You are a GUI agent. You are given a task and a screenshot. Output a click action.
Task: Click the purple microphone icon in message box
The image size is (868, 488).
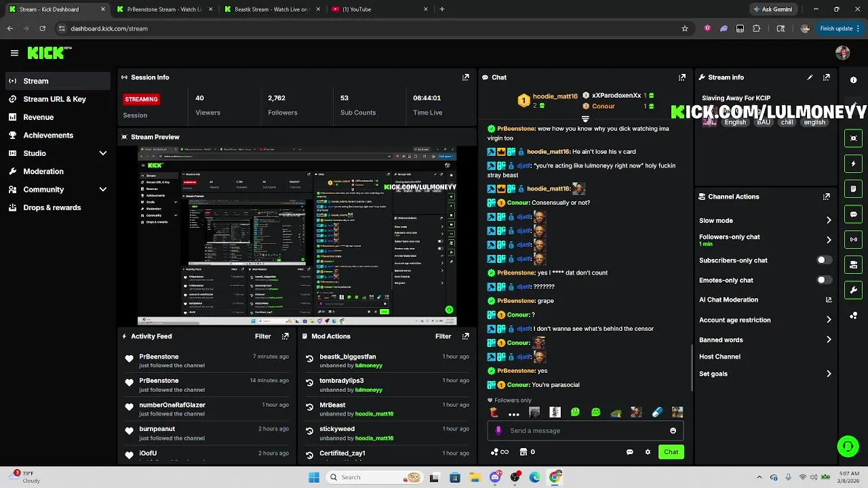pos(499,430)
